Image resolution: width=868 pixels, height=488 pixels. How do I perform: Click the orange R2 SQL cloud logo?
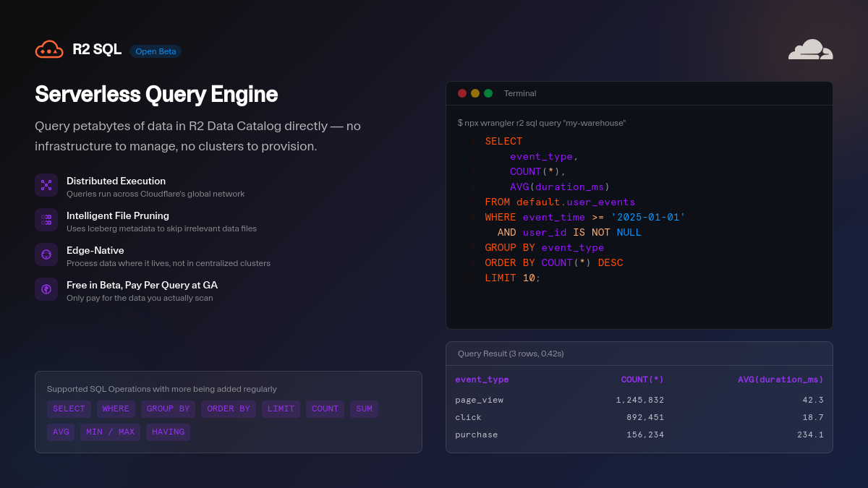[x=49, y=50]
